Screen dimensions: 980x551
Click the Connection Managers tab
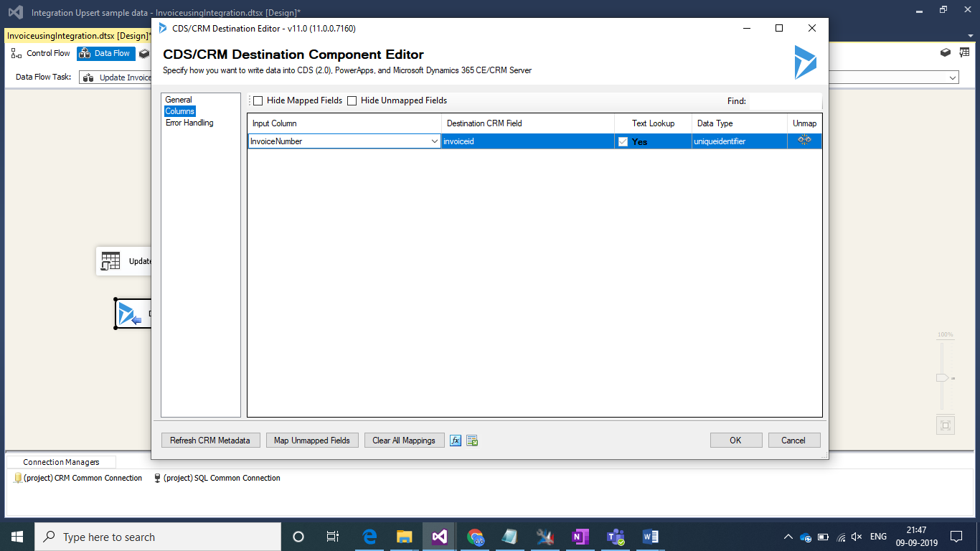(61, 462)
